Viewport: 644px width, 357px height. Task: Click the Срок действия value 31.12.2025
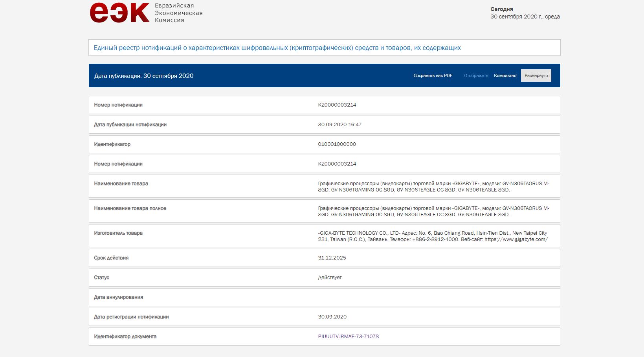(332, 258)
